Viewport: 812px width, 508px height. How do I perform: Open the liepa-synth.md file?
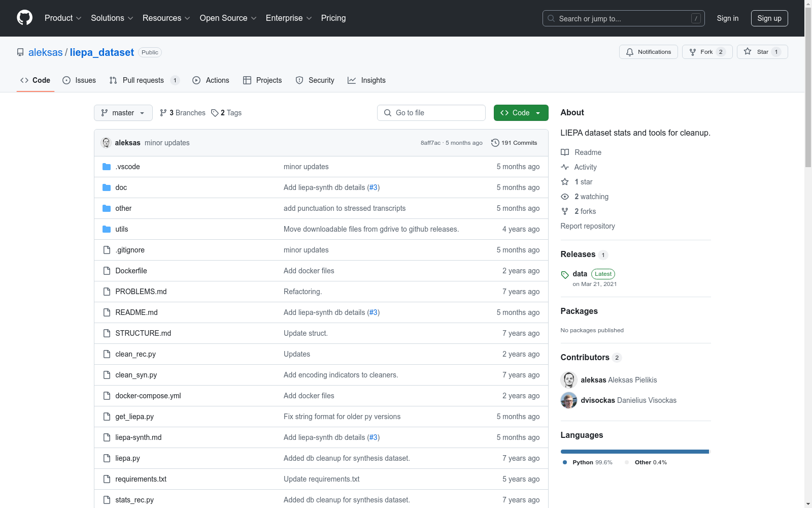pos(139,437)
